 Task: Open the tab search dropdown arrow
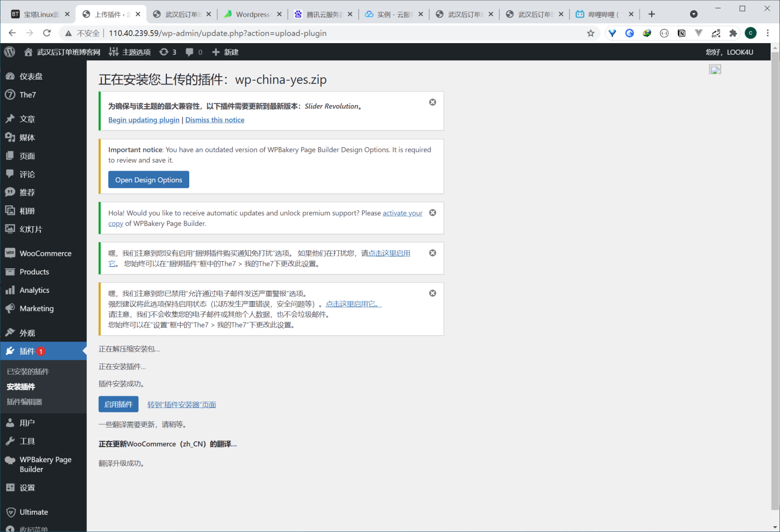[694, 14]
